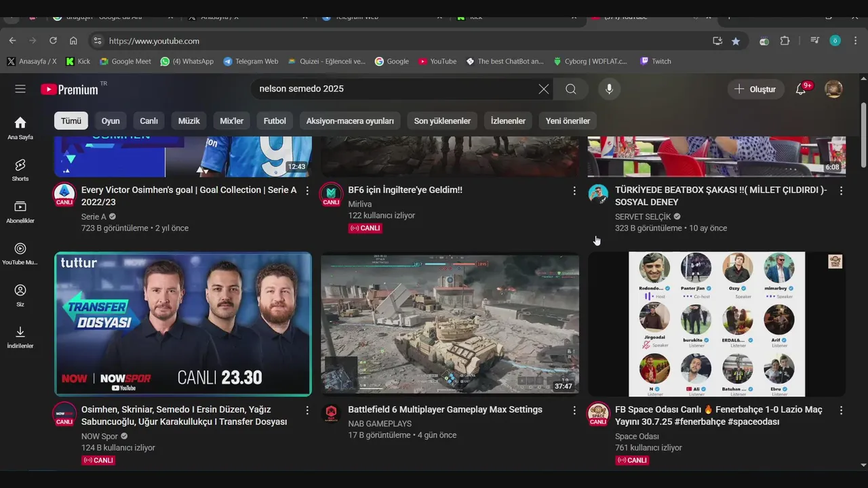Open FB Space Odası stream thumbnail

pos(717,324)
